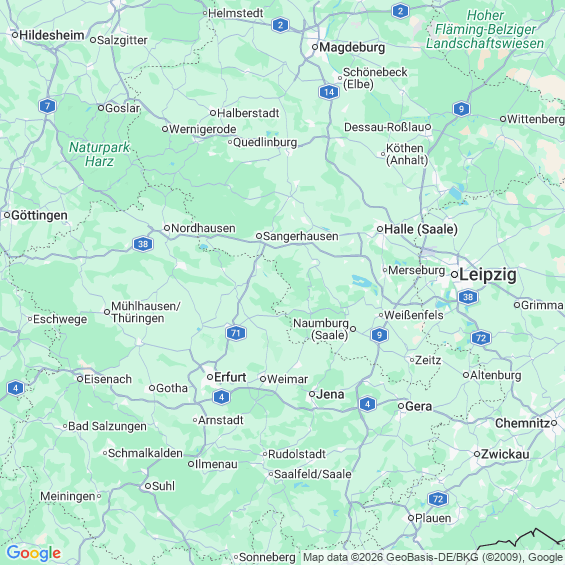Select the Halle (Saale) city marker
Viewport: 565px width, 565px height.
pos(380,229)
